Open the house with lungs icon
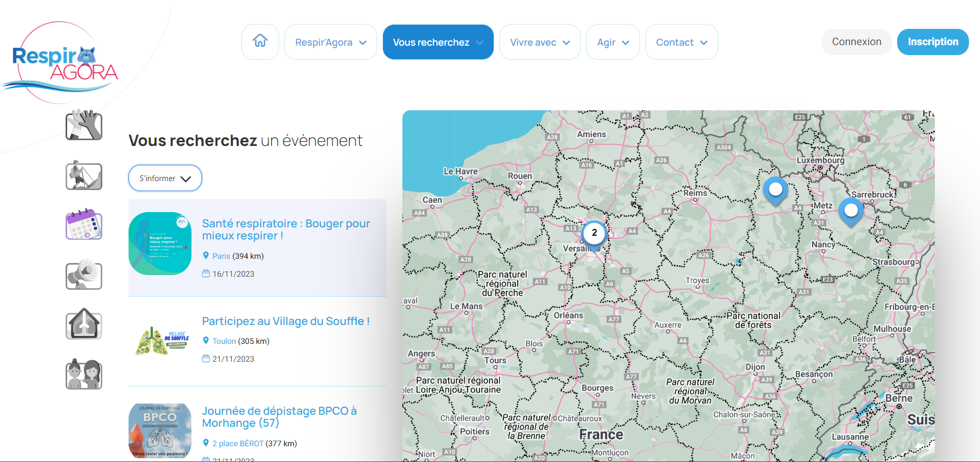The image size is (980, 462). click(x=84, y=324)
